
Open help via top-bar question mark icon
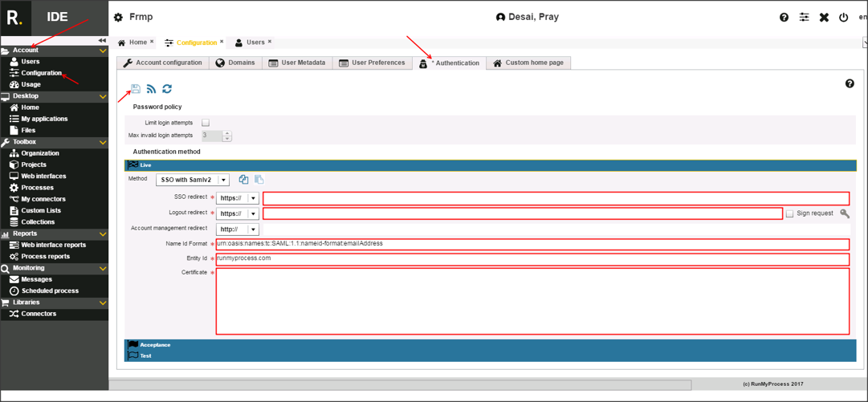(x=784, y=18)
